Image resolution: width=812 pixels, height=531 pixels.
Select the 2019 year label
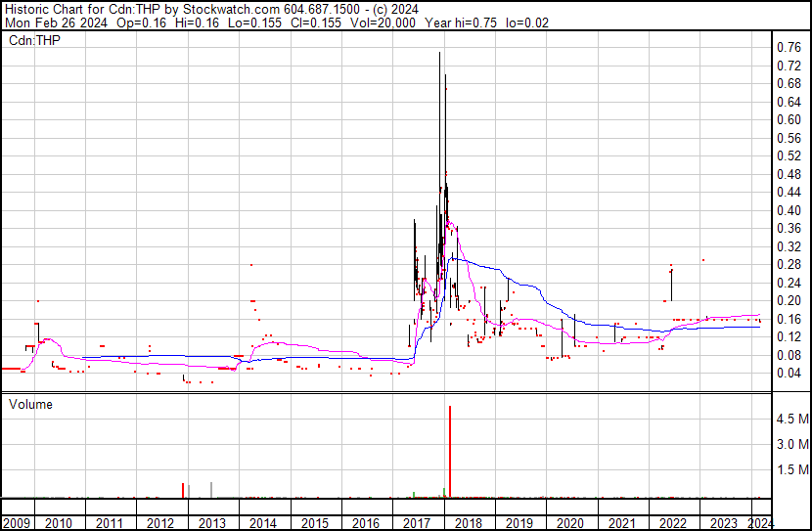pos(519,523)
